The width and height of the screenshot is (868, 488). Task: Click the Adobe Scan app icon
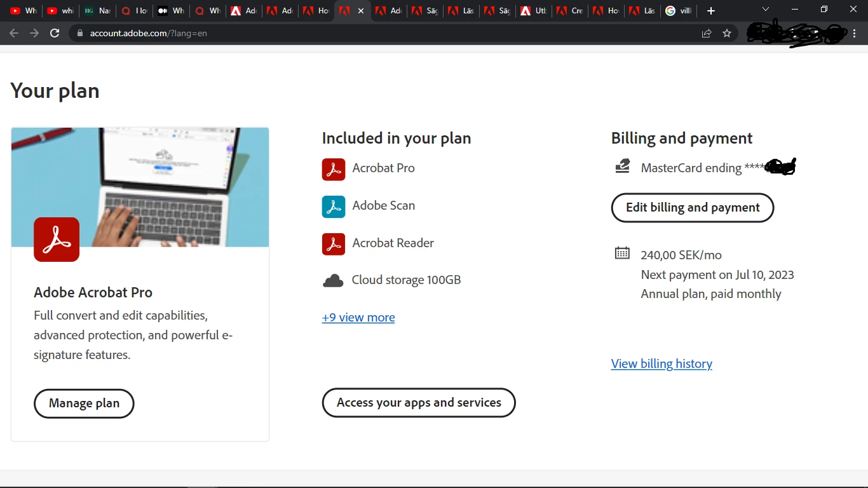pos(334,207)
